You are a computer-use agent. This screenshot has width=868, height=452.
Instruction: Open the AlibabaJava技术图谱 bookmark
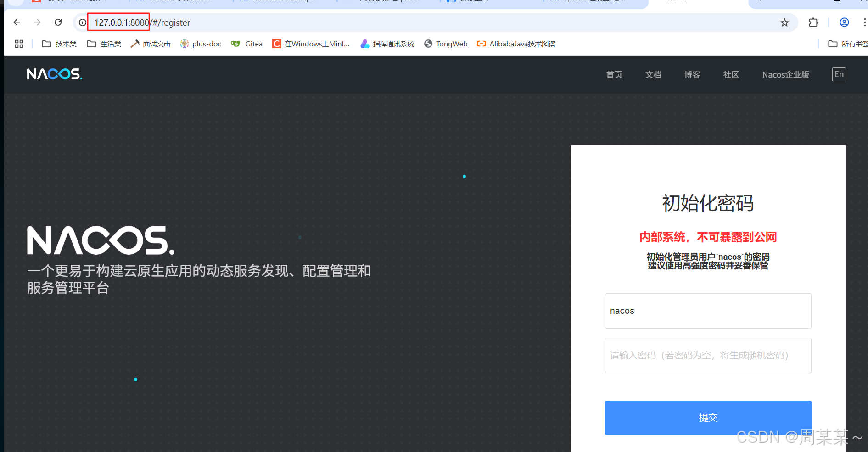(x=516, y=44)
